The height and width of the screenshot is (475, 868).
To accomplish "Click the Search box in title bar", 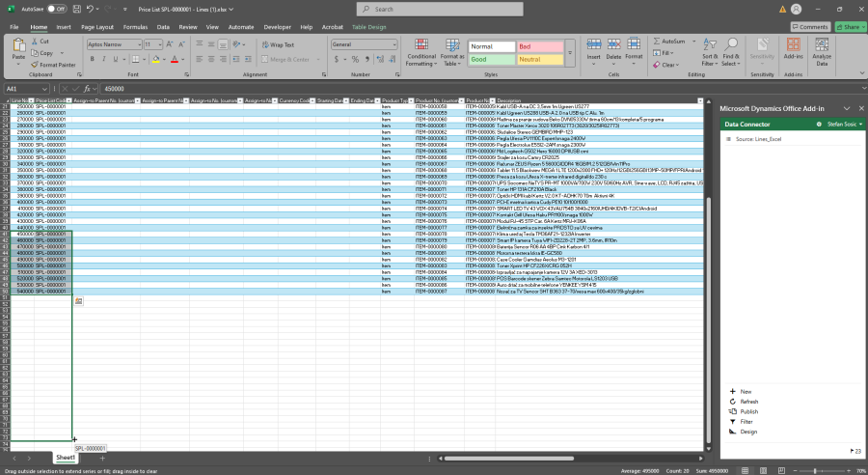I will tap(440, 9).
